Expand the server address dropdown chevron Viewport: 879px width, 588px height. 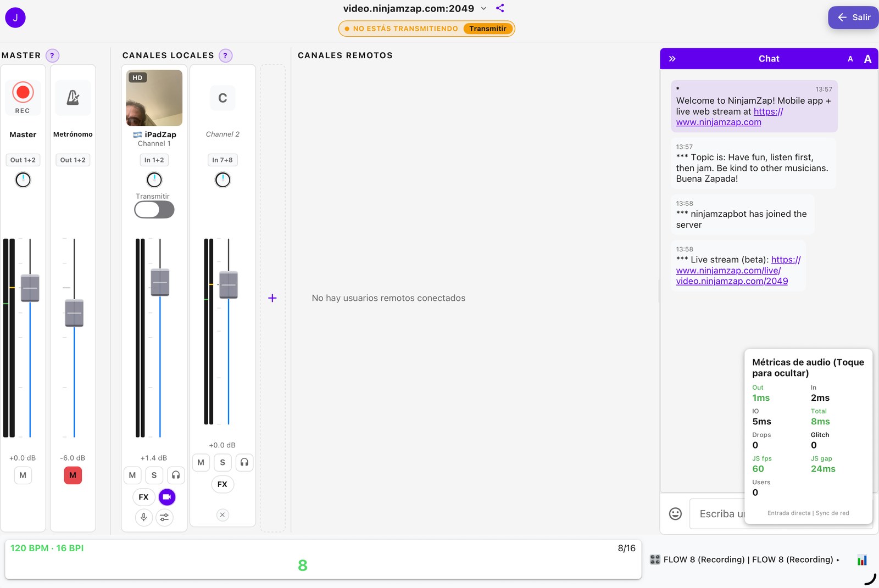point(483,8)
